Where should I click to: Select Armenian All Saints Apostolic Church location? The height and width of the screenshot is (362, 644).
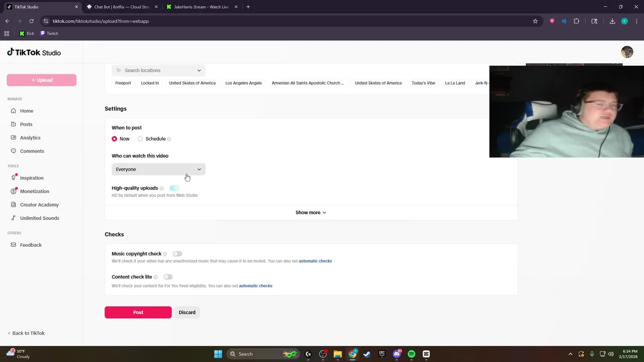coord(308,83)
